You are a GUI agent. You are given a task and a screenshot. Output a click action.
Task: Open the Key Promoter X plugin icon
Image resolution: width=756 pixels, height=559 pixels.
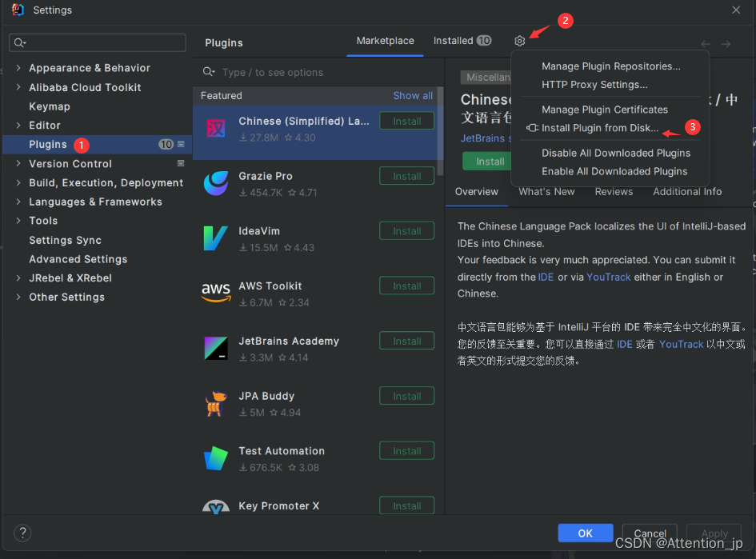click(216, 509)
